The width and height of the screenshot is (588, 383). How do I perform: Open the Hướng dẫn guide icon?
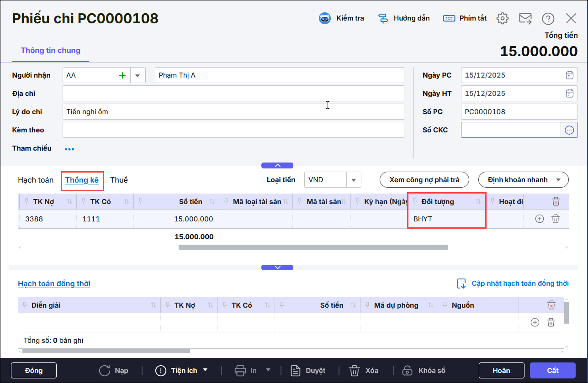click(x=383, y=18)
